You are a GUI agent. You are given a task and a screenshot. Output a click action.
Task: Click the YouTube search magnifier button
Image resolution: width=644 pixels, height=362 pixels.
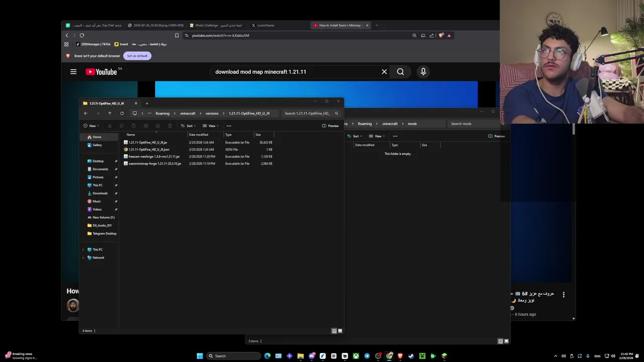400,72
